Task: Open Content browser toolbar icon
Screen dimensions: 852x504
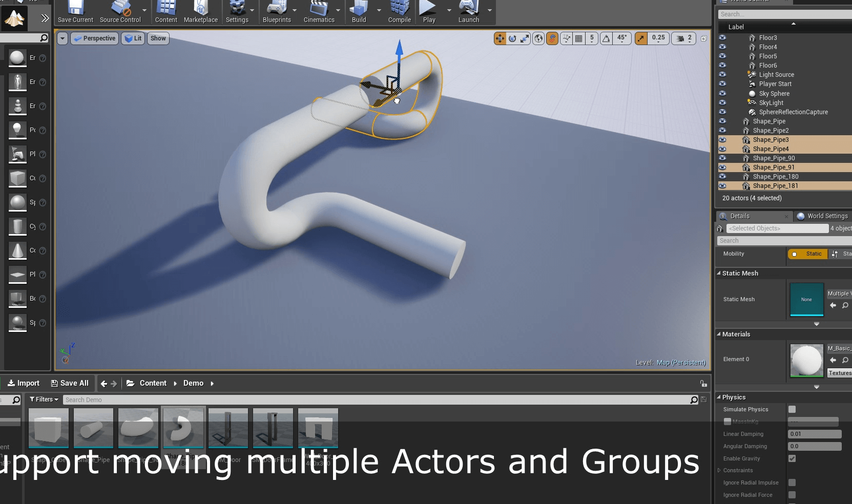Action: pyautogui.click(x=166, y=12)
